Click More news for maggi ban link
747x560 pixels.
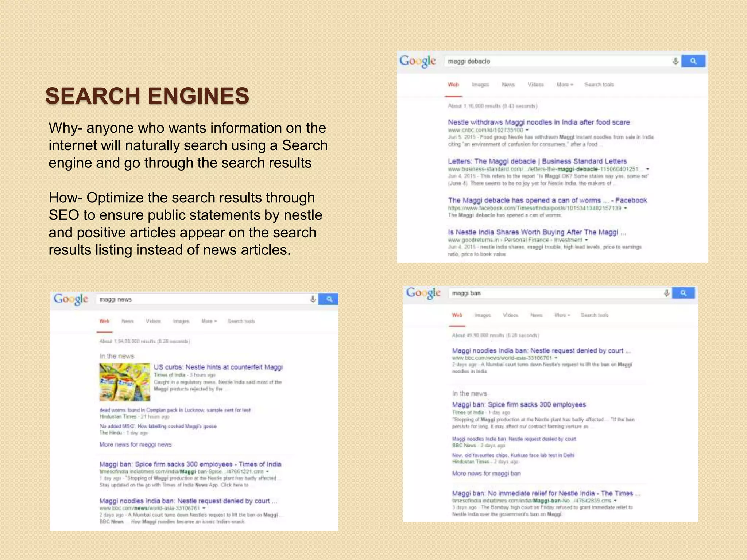coord(486,474)
